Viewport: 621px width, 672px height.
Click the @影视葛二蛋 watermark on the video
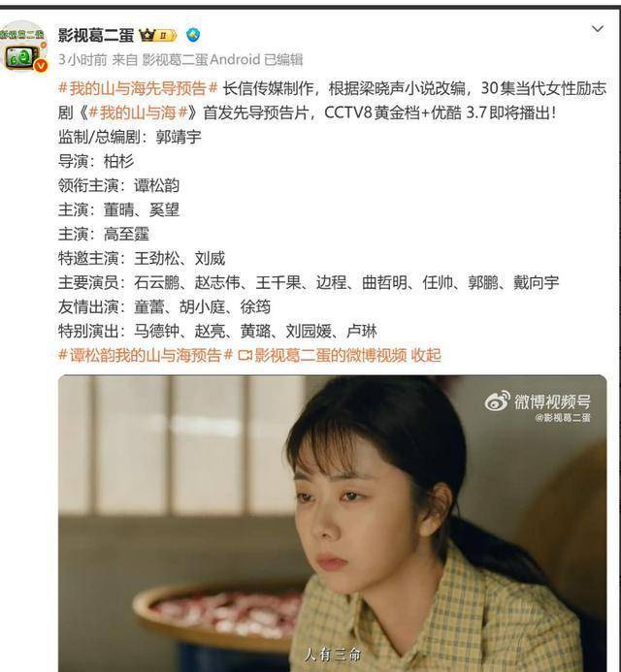point(563,417)
